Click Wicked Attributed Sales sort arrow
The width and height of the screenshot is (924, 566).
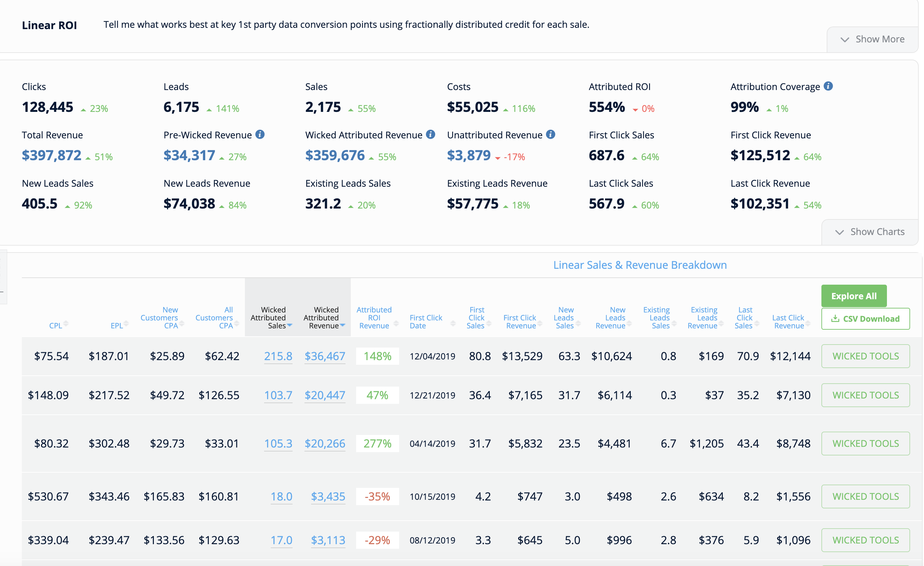click(x=290, y=325)
